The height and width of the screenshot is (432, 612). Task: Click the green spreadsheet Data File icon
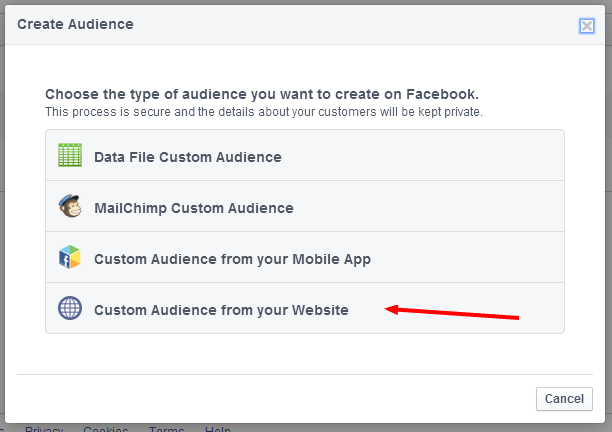(x=70, y=155)
